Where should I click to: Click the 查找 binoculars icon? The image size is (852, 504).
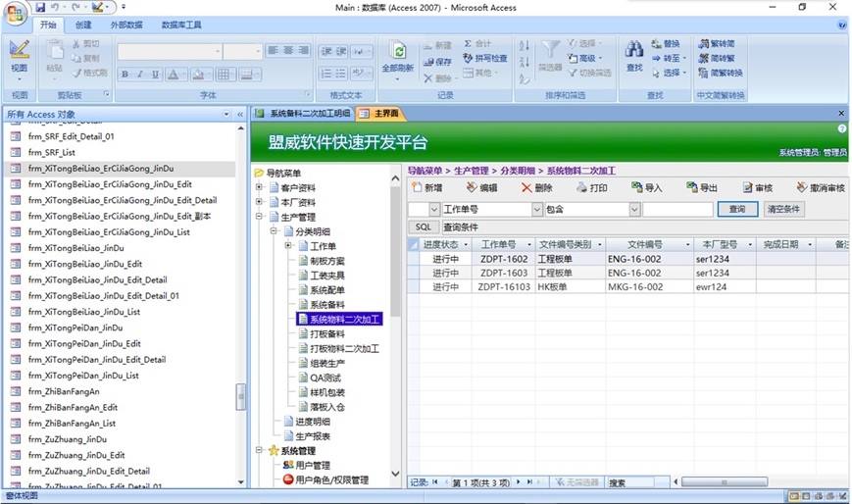(633, 50)
